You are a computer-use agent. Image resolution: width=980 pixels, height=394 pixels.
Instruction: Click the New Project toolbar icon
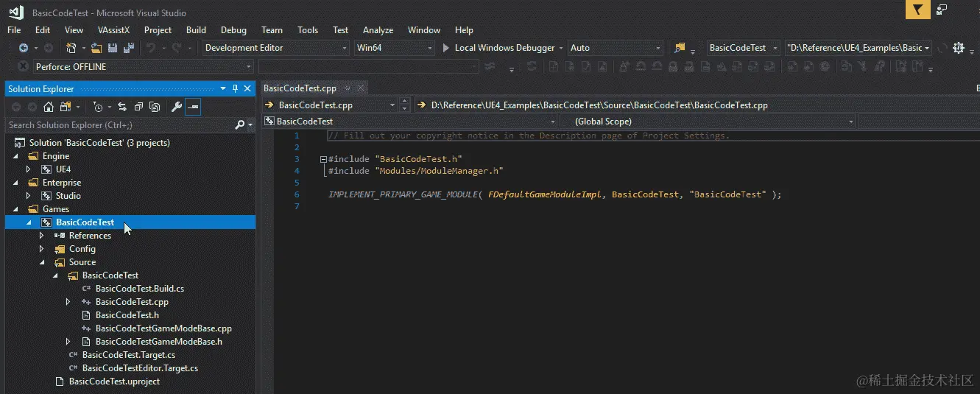(71, 48)
